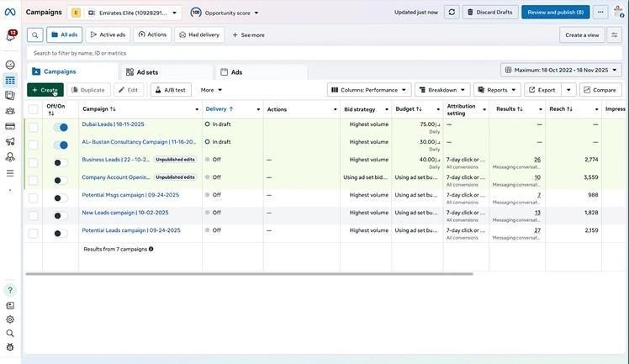Image resolution: width=629 pixels, height=364 pixels.
Task: Focus the Search to filter by name field
Action: [324, 53]
